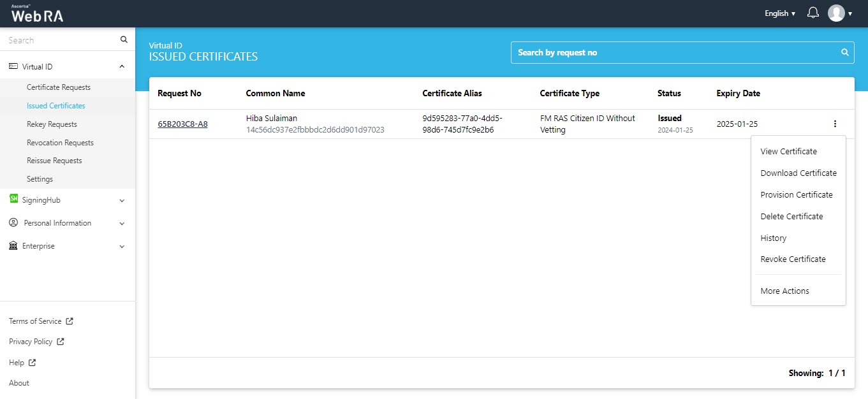The height and width of the screenshot is (399, 868).
Task: Open the English language dropdown
Action: click(779, 13)
